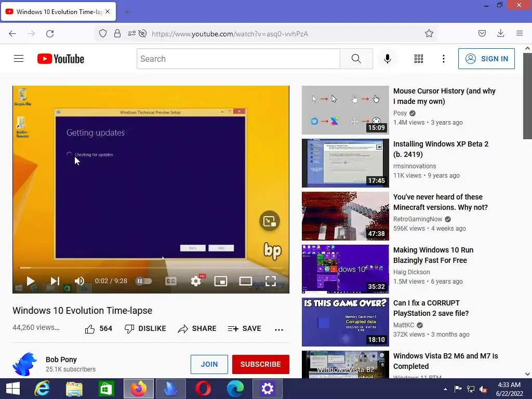
Task: Click the JOIN button
Action: 209,364
